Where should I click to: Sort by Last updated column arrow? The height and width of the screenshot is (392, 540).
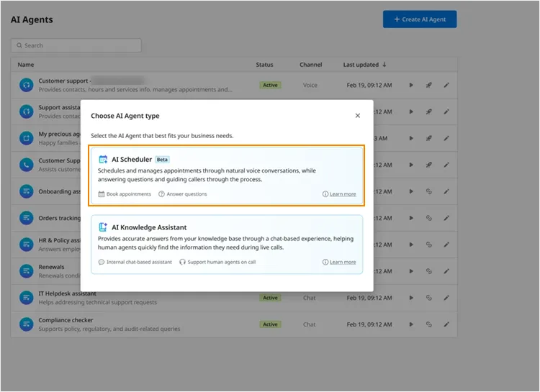[384, 64]
